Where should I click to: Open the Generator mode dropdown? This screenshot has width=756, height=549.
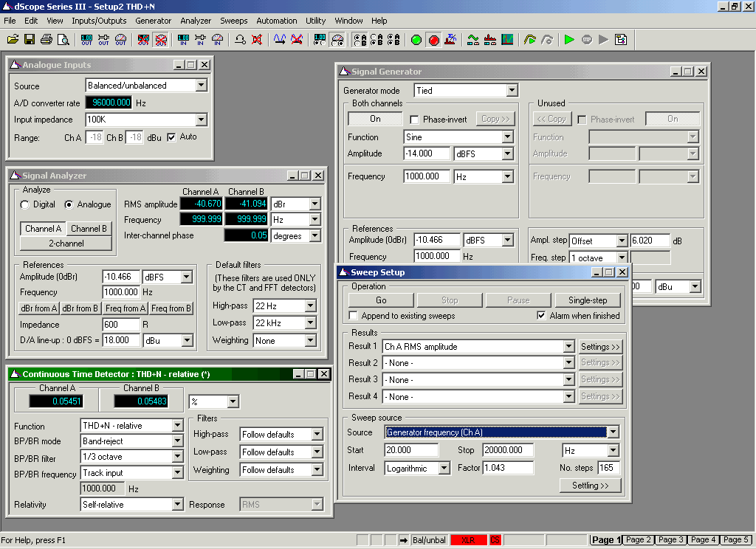[512, 90]
